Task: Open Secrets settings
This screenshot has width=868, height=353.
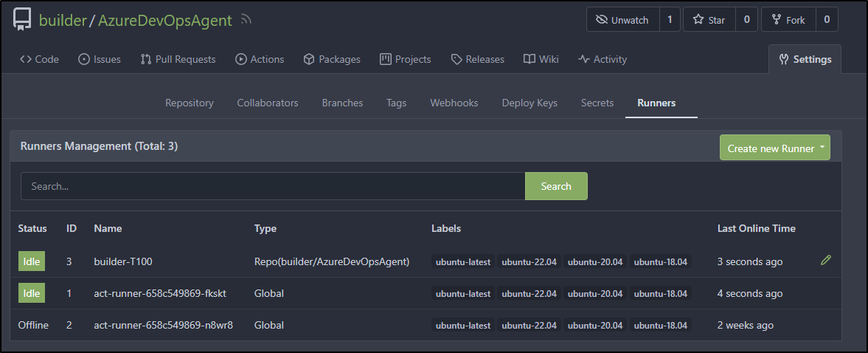Action: 597,103
